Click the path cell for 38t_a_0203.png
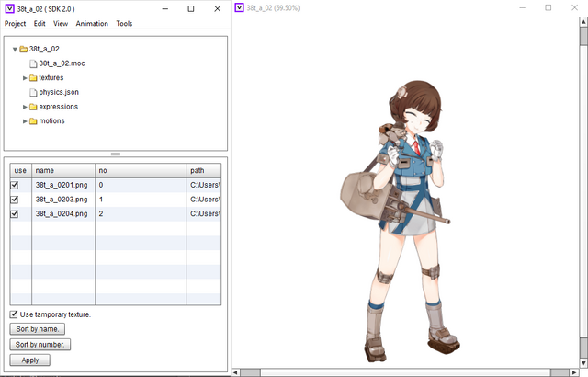The height and width of the screenshot is (377, 588). (204, 200)
